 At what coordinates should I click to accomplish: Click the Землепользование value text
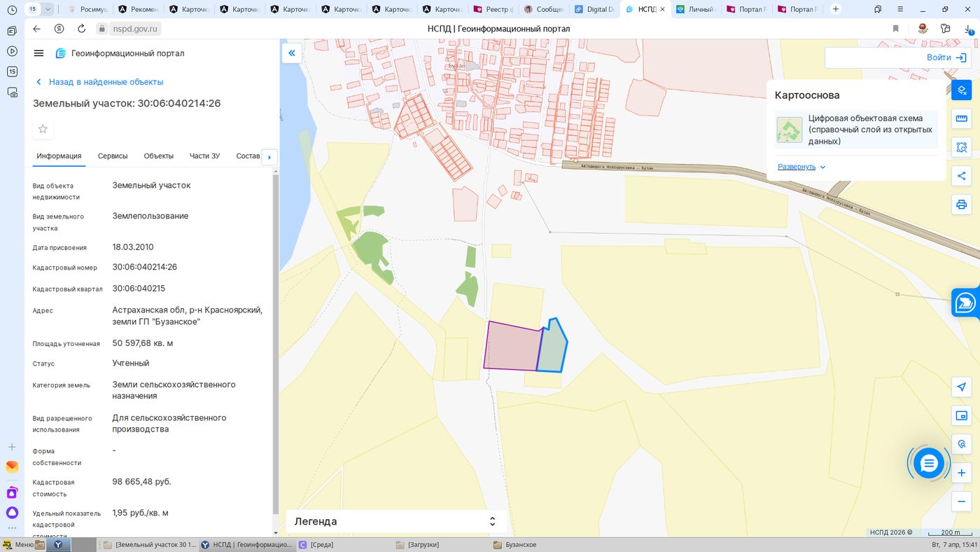pos(150,216)
